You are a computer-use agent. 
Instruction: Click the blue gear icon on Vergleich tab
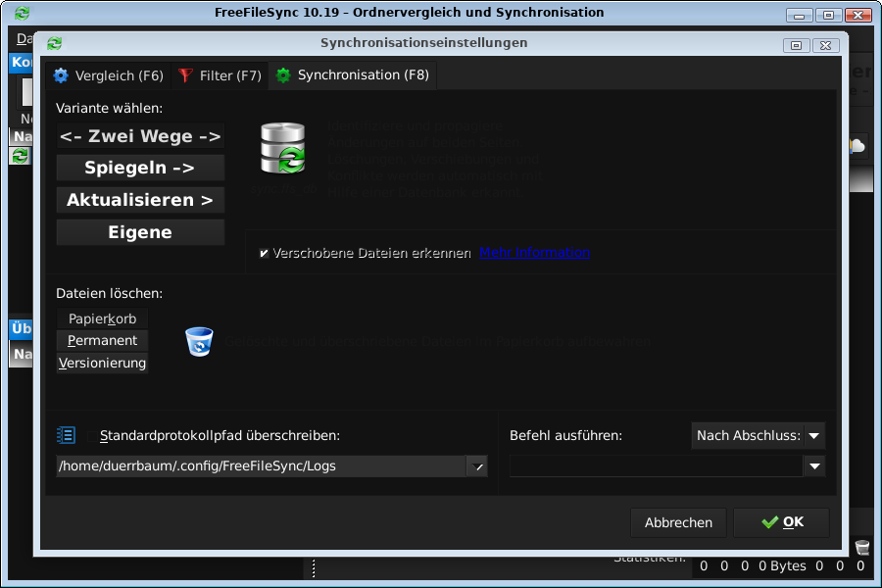pyautogui.click(x=61, y=75)
